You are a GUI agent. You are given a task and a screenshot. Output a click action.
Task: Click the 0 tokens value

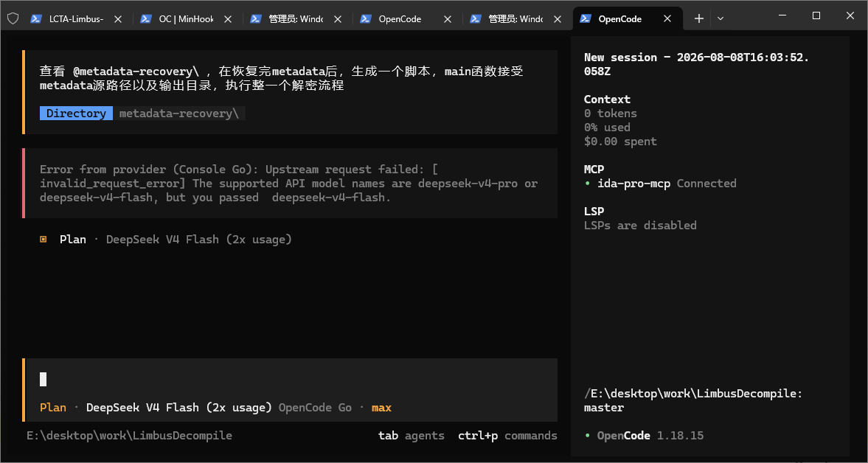coord(611,114)
